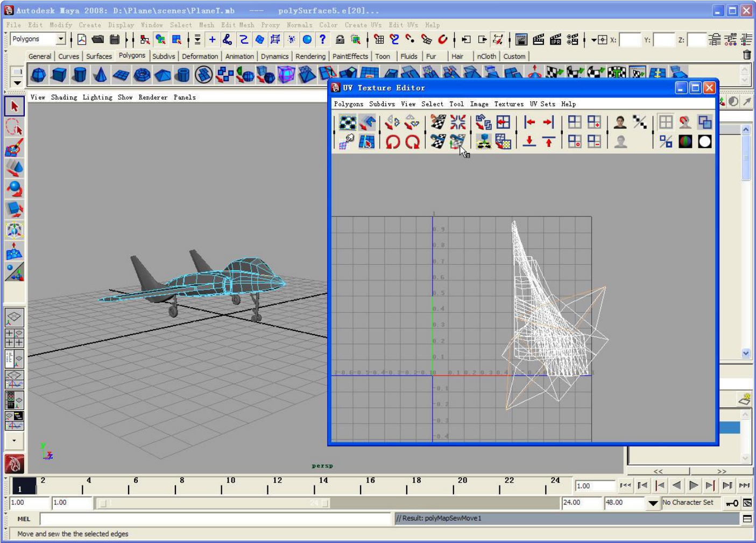
Task: Cut UVs along selected edges icon
Action: 438,123
